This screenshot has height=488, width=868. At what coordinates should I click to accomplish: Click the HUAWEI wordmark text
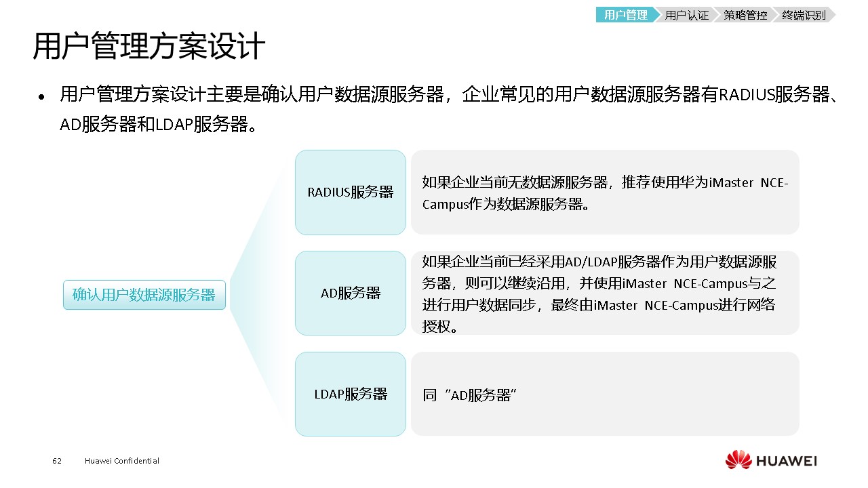(787, 461)
